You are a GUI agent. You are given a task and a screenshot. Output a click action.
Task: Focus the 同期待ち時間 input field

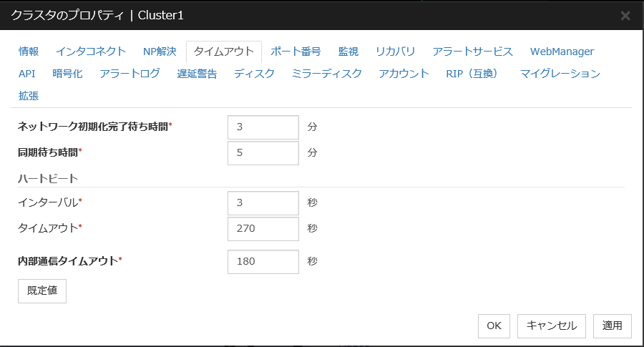point(263,152)
